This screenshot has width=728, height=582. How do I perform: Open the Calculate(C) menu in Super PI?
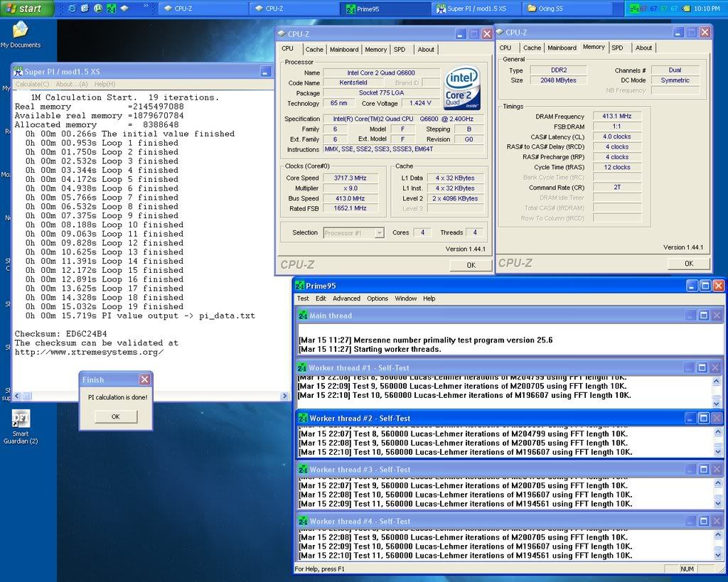(x=33, y=84)
